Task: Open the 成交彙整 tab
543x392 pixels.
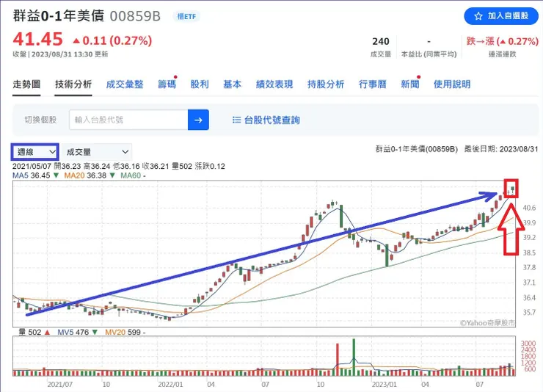Action: tap(125, 84)
